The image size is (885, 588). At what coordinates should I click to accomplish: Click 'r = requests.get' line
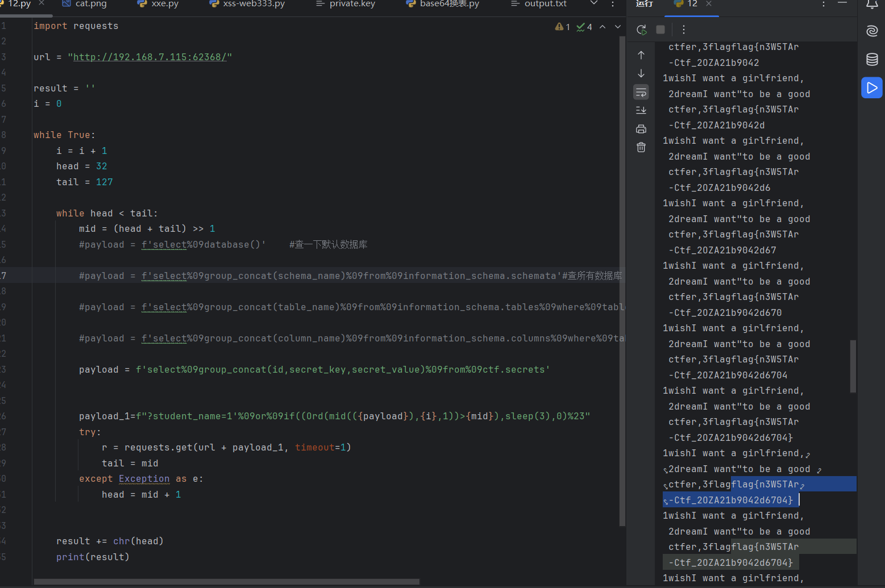click(x=226, y=448)
